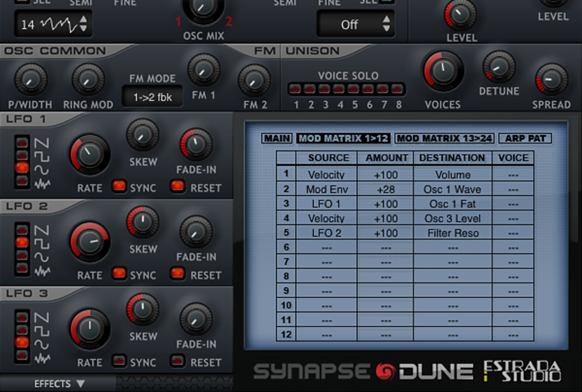Select LFO 2 square waveform LED
Viewport: 582px width, 392px height.
click(x=22, y=242)
